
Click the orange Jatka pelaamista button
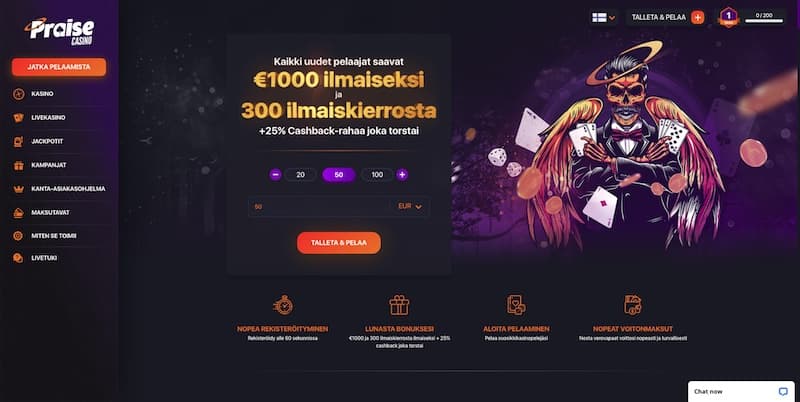59,67
